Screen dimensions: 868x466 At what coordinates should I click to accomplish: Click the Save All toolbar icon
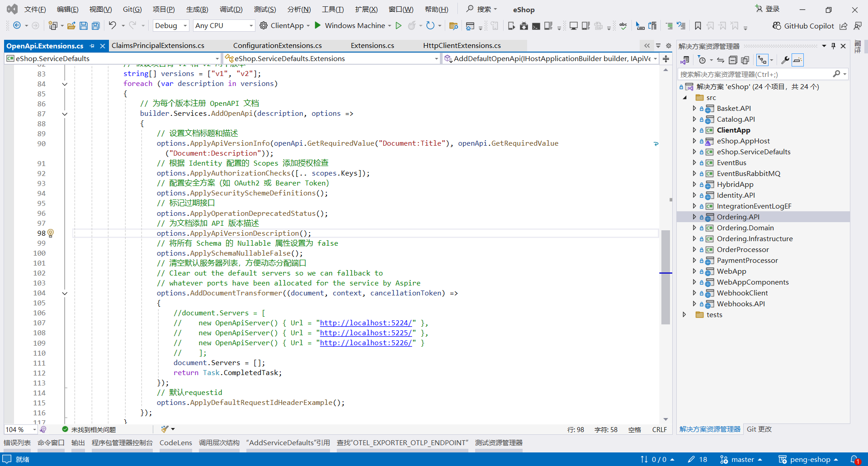click(x=96, y=26)
